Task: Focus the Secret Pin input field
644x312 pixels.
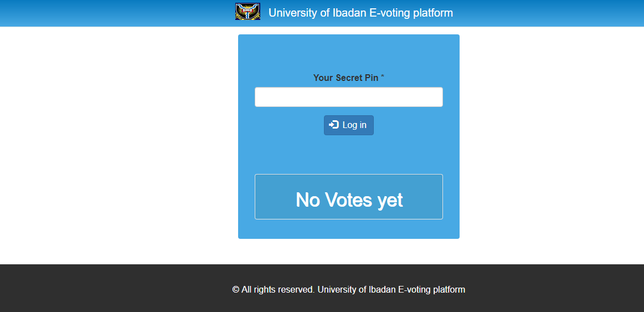Action: 349,97
